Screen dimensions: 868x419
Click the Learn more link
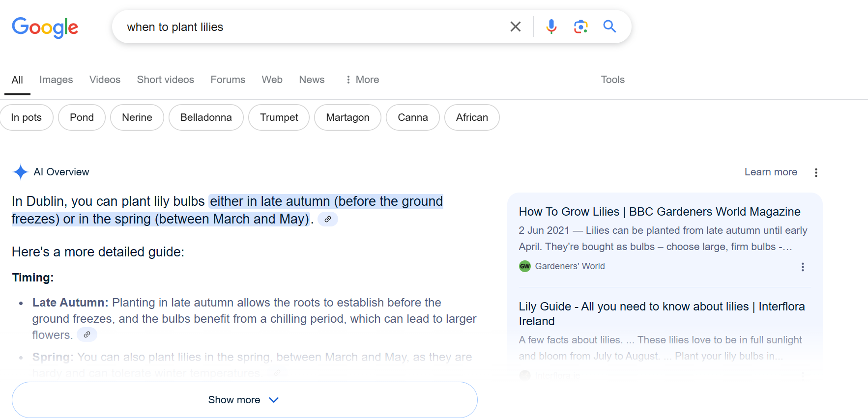pyautogui.click(x=771, y=172)
